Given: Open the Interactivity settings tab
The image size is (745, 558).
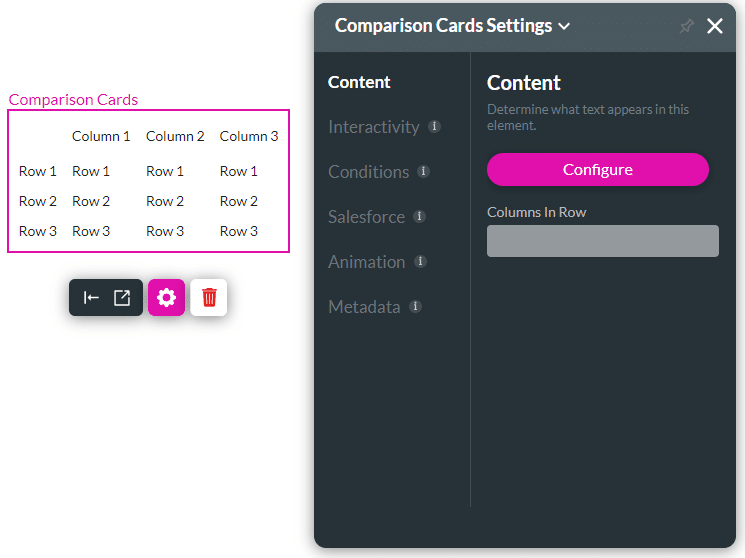Looking at the screenshot, I should coord(374,127).
